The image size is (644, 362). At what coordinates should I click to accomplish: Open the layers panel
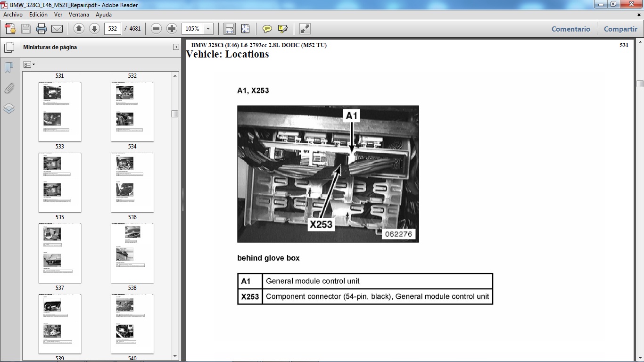pos(8,109)
